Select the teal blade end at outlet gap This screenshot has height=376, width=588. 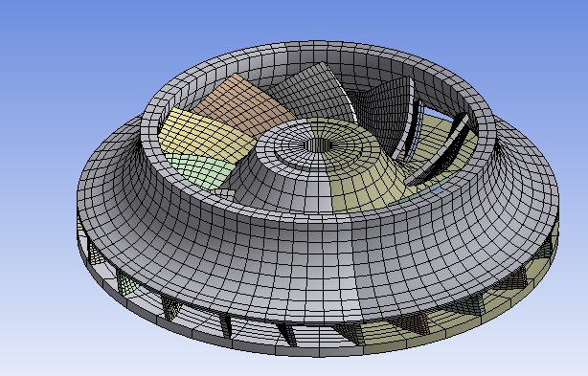click(468, 305)
